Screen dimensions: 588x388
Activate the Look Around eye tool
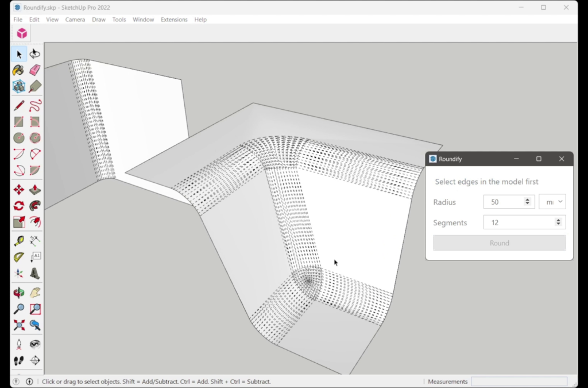[35, 344]
